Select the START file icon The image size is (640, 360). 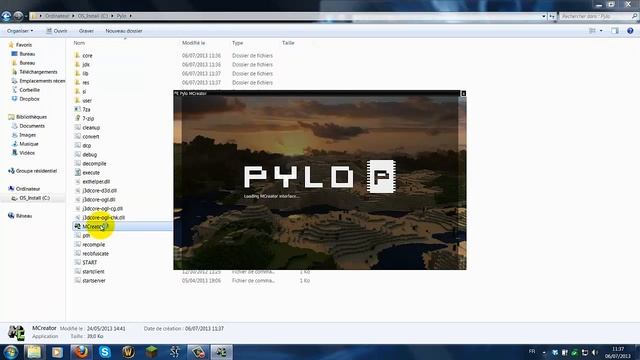click(x=78, y=262)
